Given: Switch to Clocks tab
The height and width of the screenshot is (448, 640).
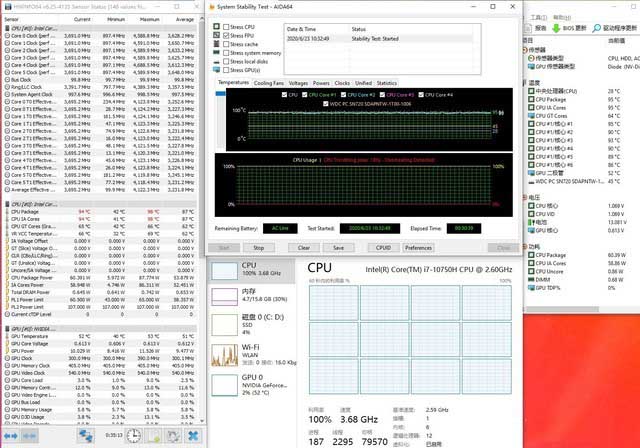Looking at the screenshot, I should (x=342, y=83).
